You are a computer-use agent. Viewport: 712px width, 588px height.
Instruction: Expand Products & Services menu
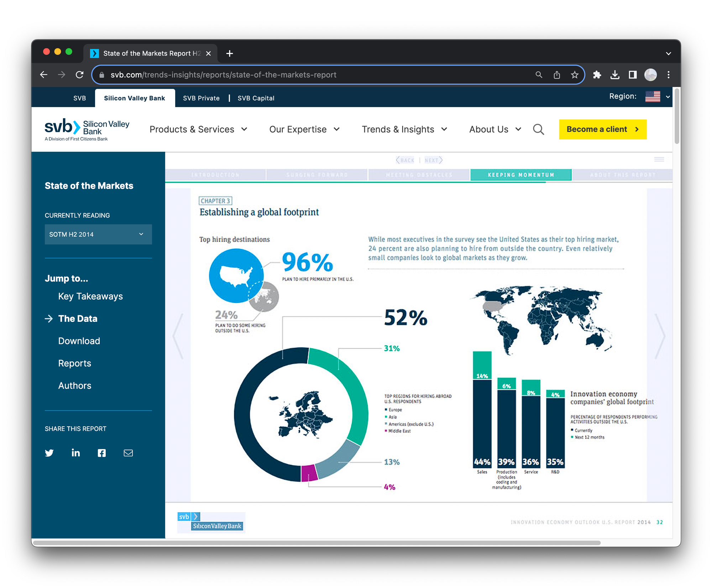point(198,129)
